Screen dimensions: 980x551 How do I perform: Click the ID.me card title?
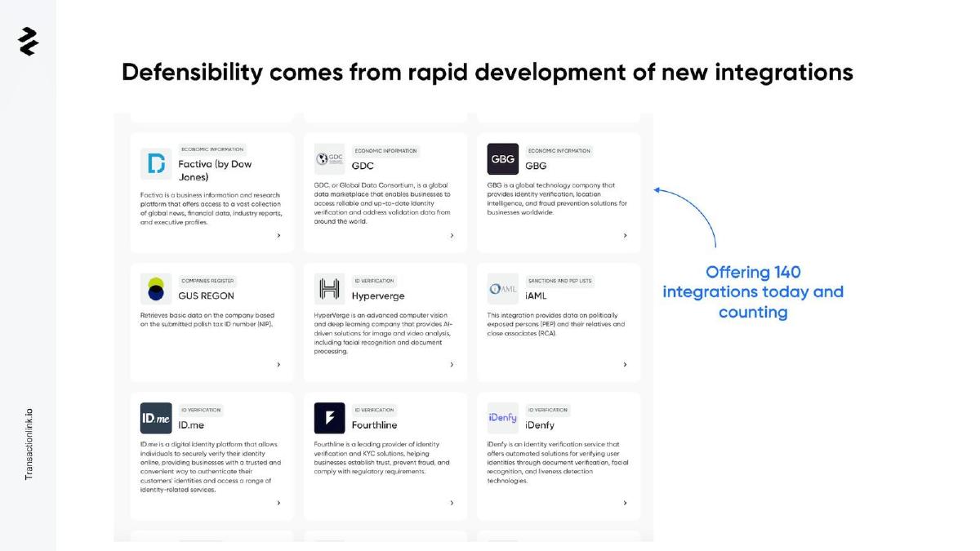pos(191,425)
